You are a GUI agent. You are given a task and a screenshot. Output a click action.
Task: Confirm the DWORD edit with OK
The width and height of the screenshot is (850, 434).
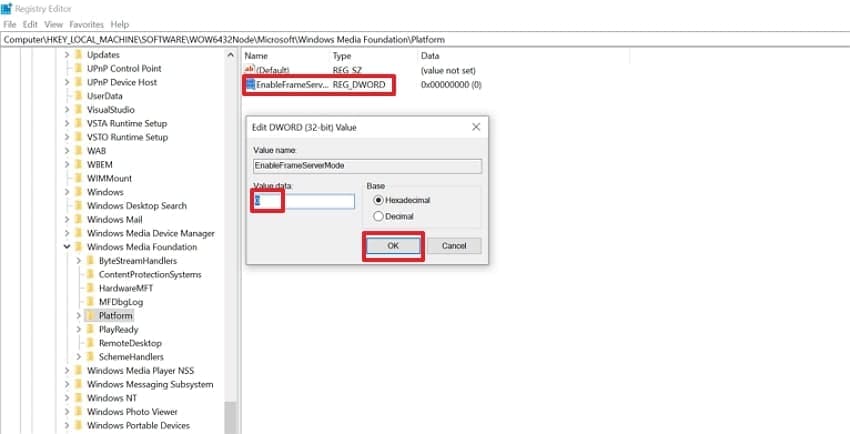(393, 246)
